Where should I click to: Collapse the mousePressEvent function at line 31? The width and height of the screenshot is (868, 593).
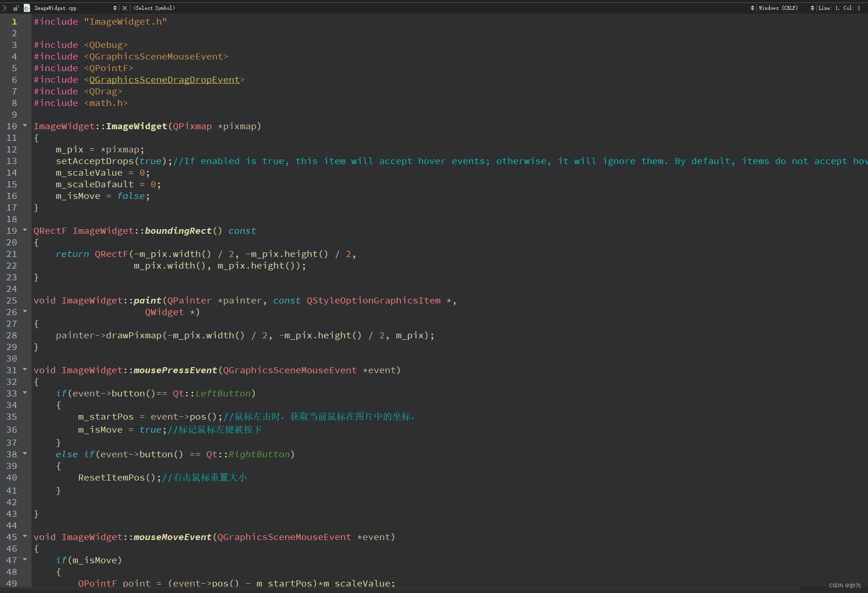tap(25, 370)
